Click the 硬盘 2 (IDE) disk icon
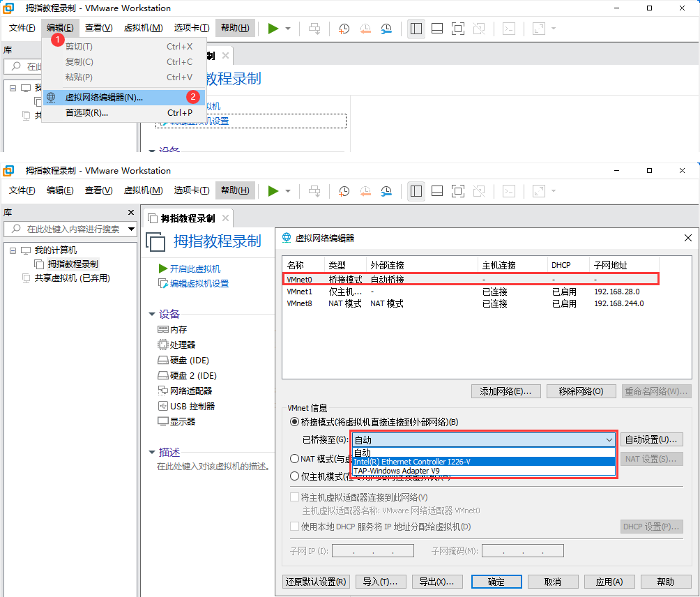700x597 pixels. coord(163,375)
